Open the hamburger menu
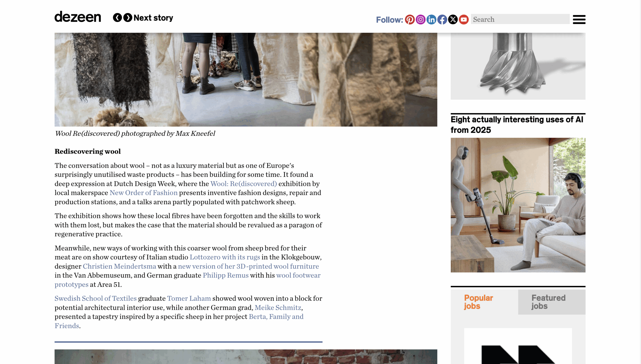The height and width of the screenshot is (364, 641). coord(579,20)
